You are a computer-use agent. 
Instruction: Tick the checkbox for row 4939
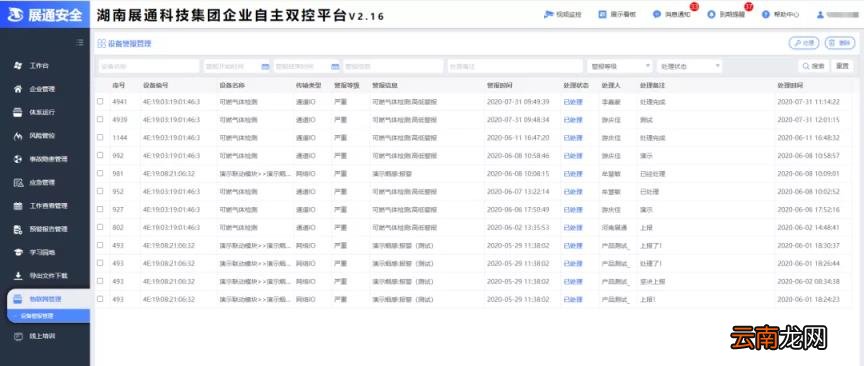(100, 119)
